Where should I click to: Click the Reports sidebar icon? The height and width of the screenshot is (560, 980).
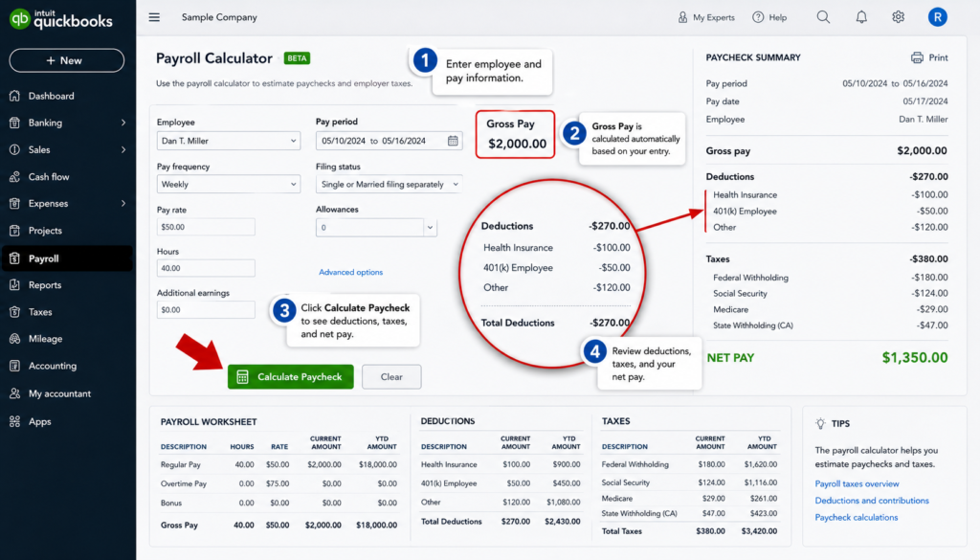(15, 285)
